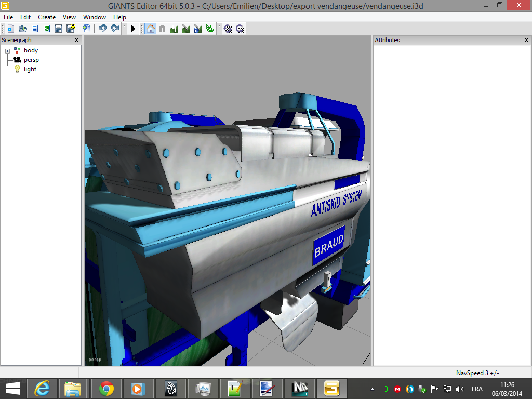Open Google Chrome from the taskbar
532x399 pixels.
point(106,389)
